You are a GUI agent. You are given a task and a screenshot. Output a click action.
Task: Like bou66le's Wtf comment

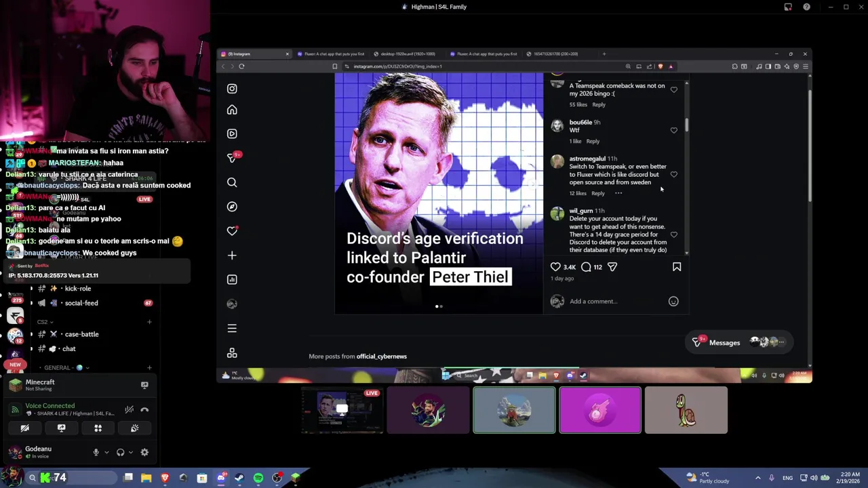673,130
